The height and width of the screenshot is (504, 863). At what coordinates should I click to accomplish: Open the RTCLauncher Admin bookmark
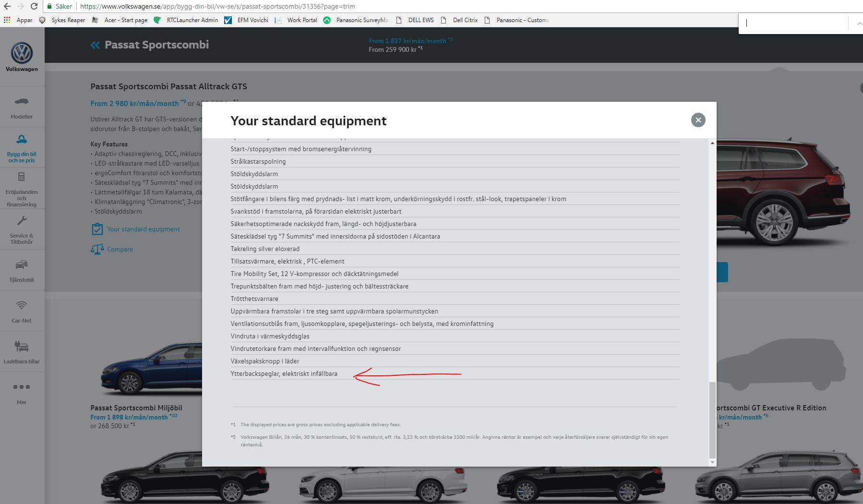tap(186, 20)
